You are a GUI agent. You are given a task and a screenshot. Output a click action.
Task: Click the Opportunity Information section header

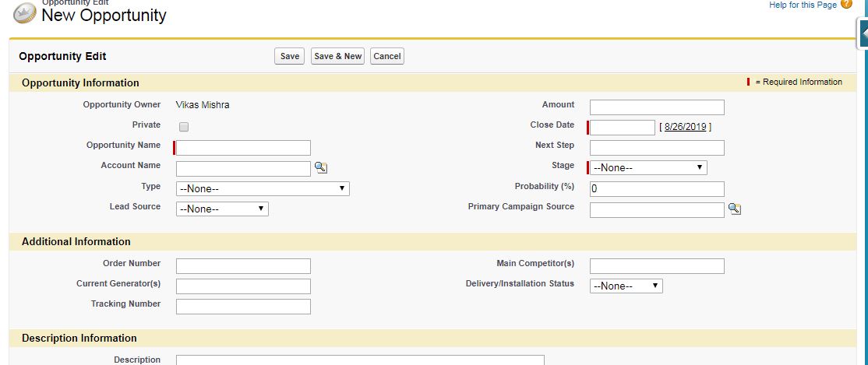pos(80,83)
